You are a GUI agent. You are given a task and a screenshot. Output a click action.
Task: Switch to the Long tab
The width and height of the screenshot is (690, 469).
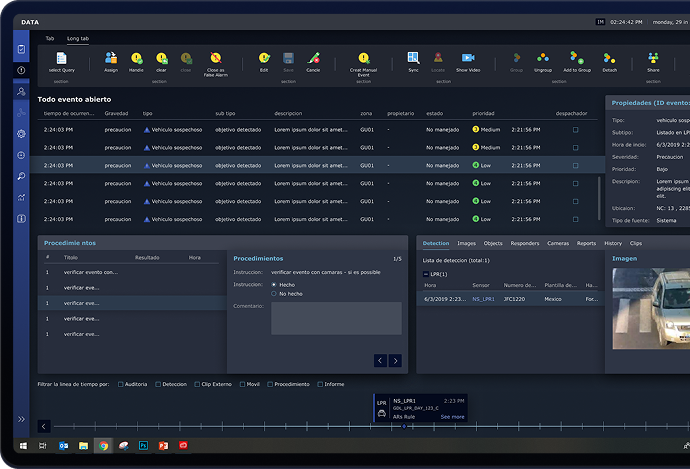(x=78, y=38)
